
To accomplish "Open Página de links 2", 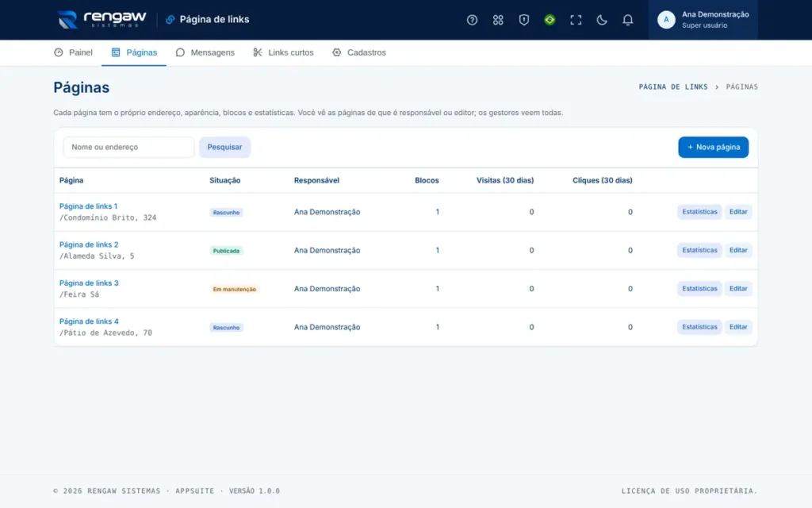I will [89, 244].
